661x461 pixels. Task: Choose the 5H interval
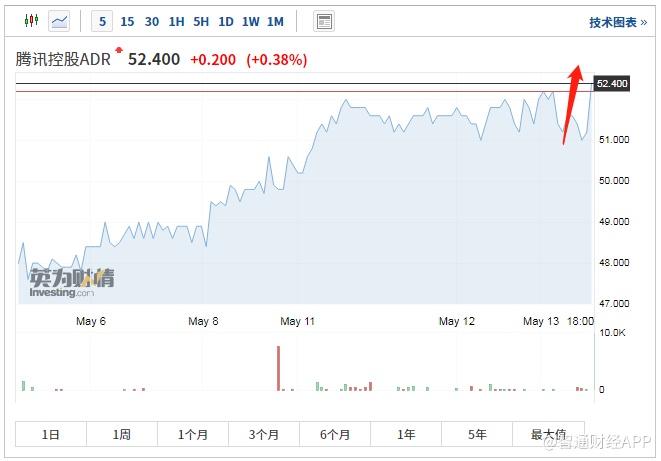pyautogui.click(x=201, y=21)
